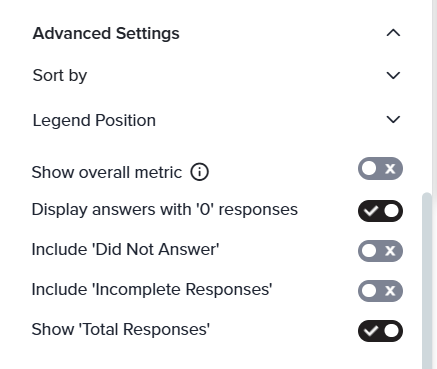Enable the Show overall metric switch
The height and width of the screenshot is (369, 437).
[380, 168]
